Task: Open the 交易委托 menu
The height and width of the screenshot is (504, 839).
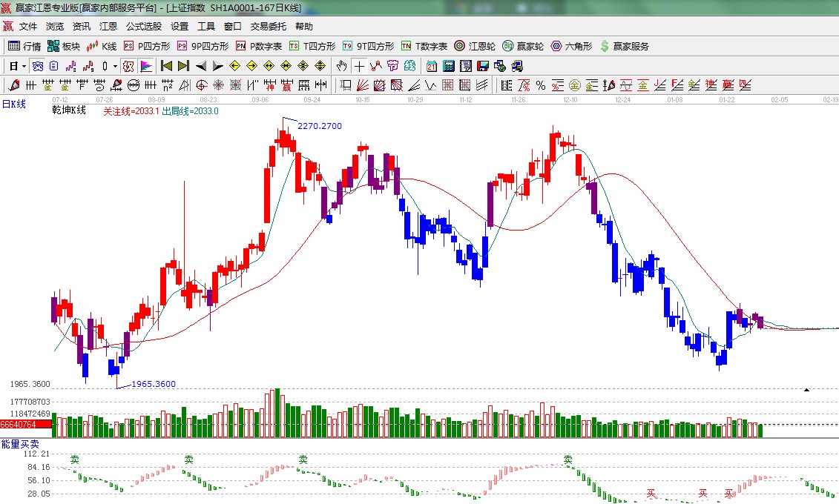Action: 268,27
